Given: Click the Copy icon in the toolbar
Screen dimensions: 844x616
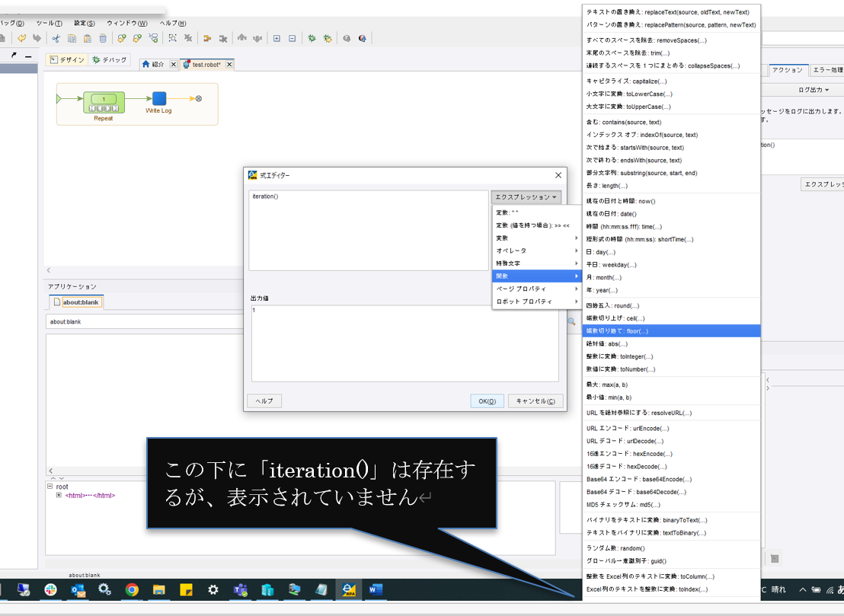Looking at the screenshot, I should 72,40.
